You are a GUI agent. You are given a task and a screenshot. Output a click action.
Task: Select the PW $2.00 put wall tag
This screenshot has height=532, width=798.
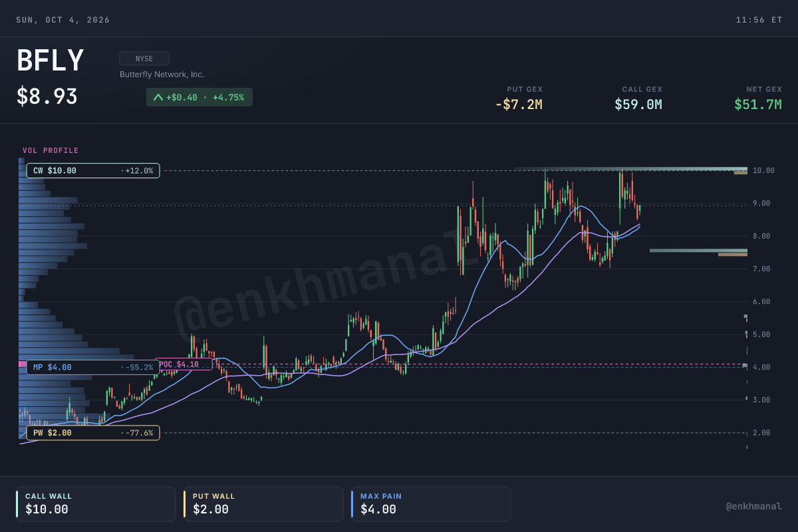point(93,433)
